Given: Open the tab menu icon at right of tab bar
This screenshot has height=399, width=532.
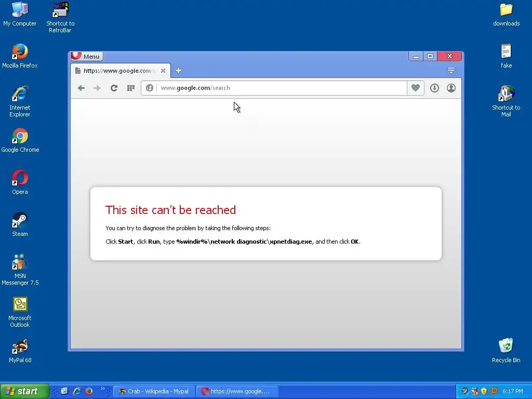Looking at the screenshot, I should [x=451, y=71].
